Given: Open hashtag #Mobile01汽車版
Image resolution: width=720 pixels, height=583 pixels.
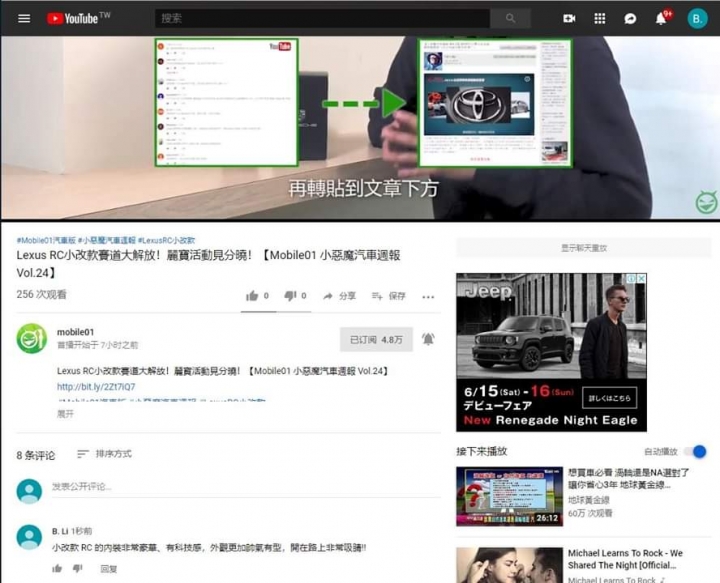Looking at the screenshot, I should point(46,240).
